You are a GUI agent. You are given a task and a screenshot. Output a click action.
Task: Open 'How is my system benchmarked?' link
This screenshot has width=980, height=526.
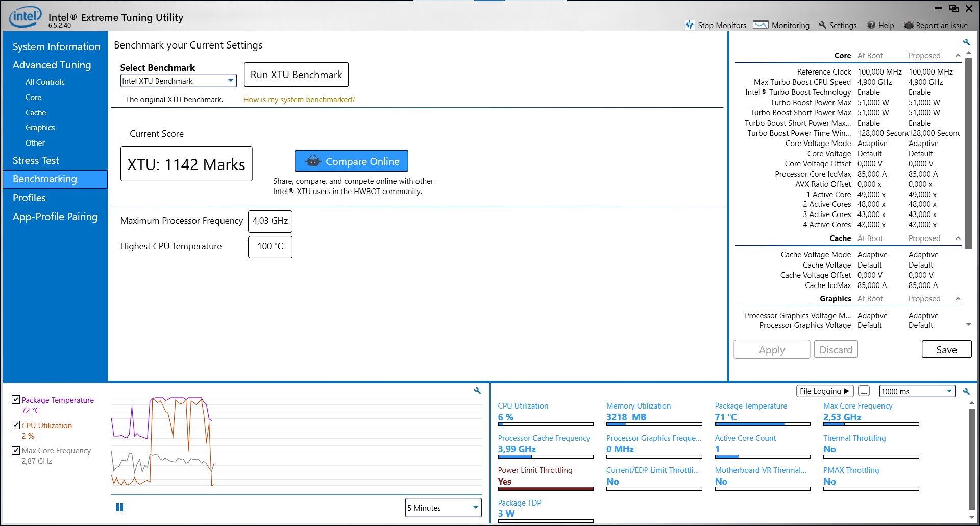(x=299, y=100)
